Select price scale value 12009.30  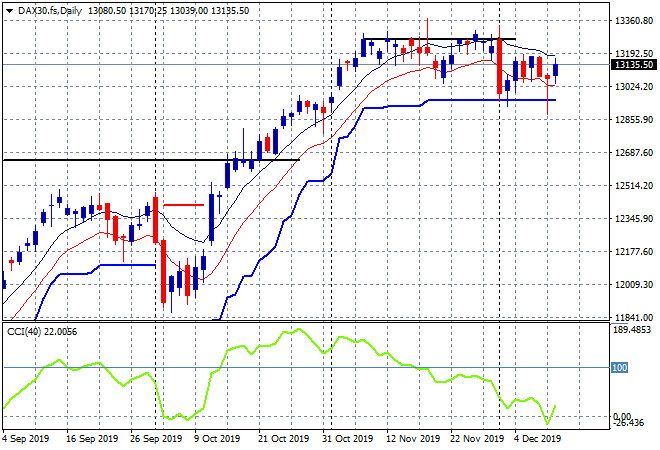click(x=634, y=285)
